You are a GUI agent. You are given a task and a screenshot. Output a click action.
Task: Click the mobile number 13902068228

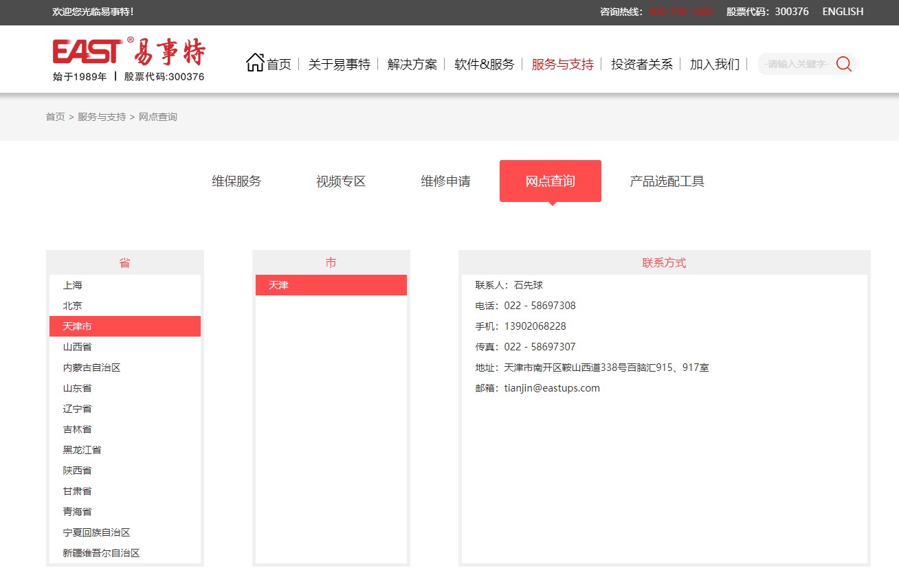click(x=535, y=326)
